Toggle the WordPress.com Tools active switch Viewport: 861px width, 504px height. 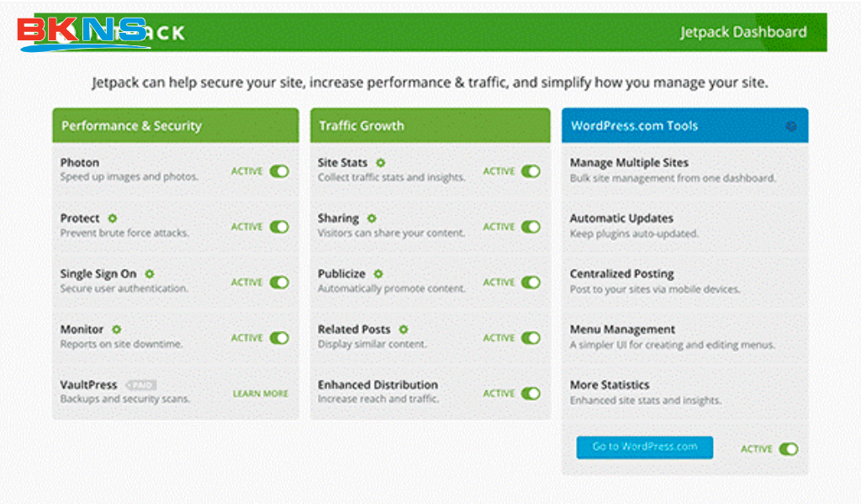789,449
